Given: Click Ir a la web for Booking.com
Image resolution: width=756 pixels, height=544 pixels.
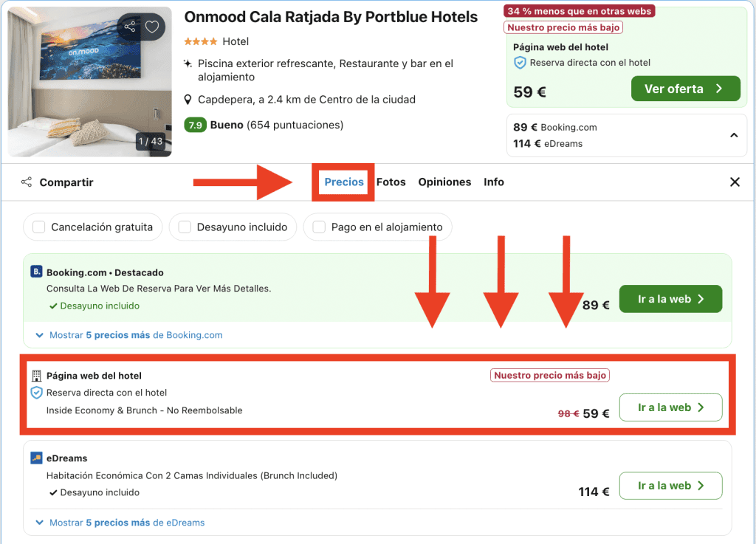Looking at the screenshot, I should (670, 299).
